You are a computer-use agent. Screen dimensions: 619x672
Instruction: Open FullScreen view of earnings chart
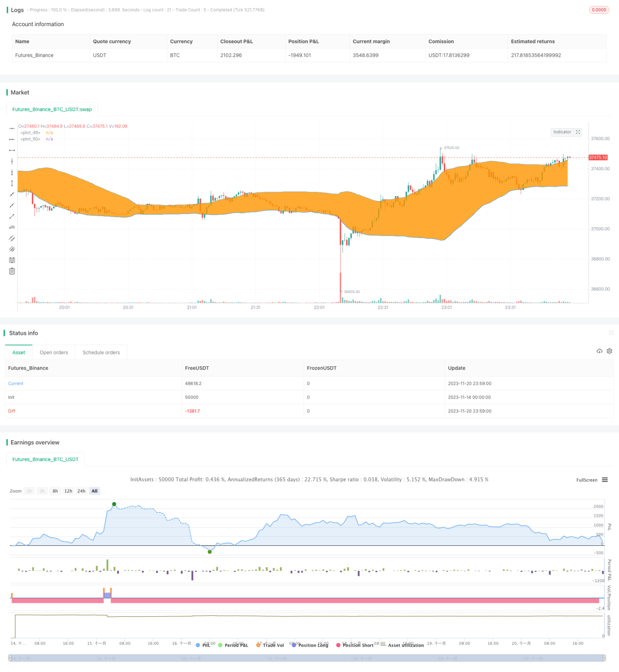tap(587, 480)
